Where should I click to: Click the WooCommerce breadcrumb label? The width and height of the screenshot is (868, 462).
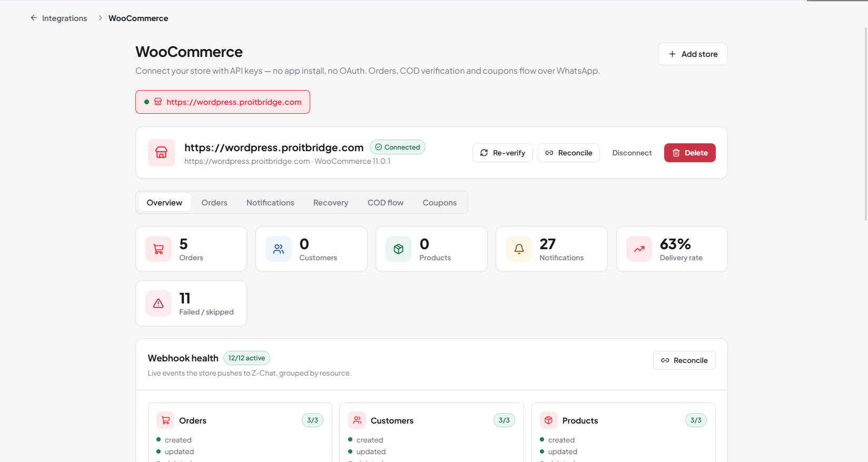(x=138, y=18)
